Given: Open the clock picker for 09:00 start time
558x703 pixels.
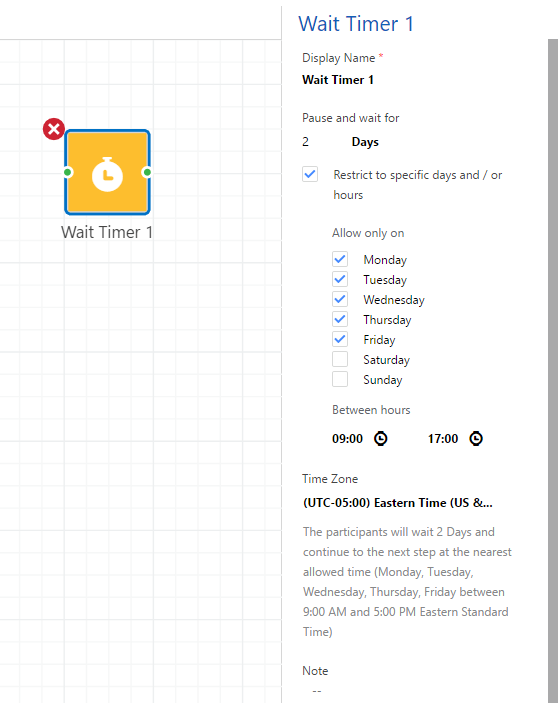Looking at the screenshot, I should [381, 438].
